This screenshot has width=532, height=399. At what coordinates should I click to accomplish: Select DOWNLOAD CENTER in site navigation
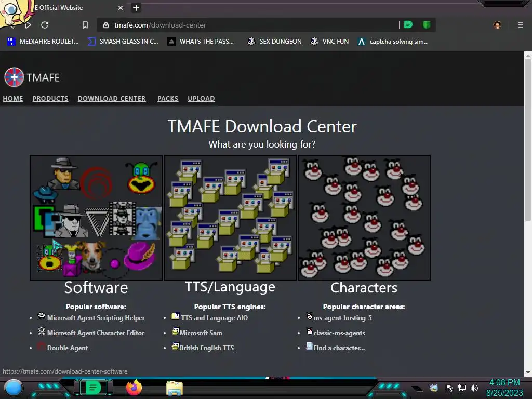click(x=112, y=98)
